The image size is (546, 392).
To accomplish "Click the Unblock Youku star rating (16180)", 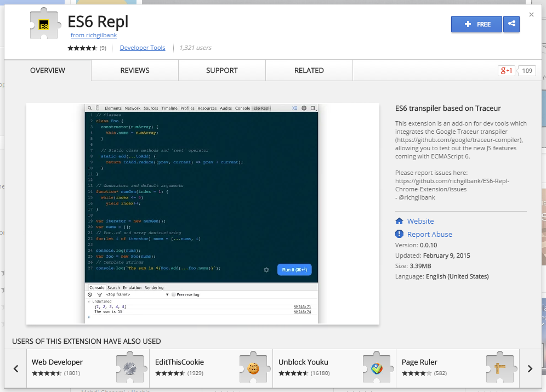I will pos(304,373).
